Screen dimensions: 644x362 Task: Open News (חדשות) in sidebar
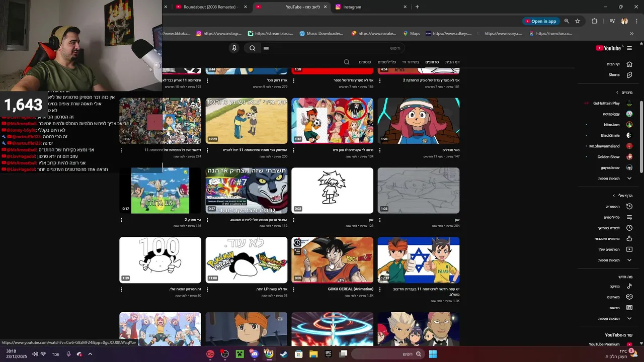coord(620,308)
